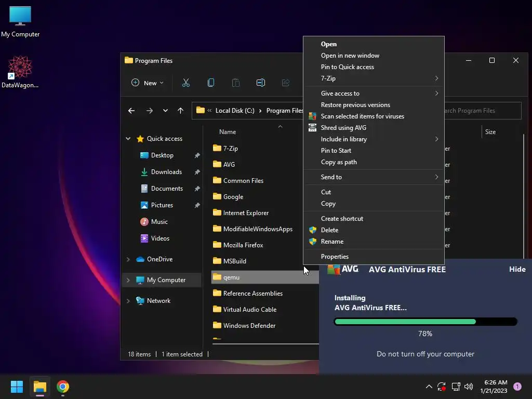Click the Paste clipboard toolbar icon

click(x=236, y=83)
